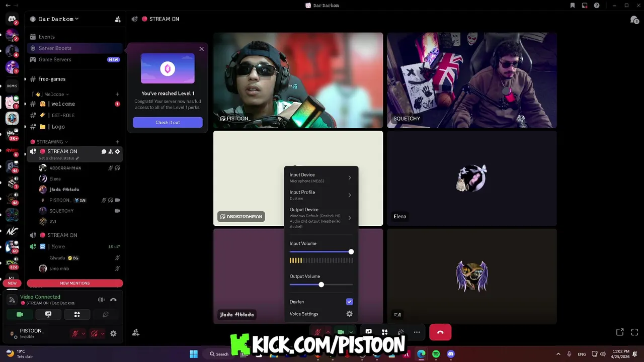Unmute microphone in user panel

tap(75, 333)
